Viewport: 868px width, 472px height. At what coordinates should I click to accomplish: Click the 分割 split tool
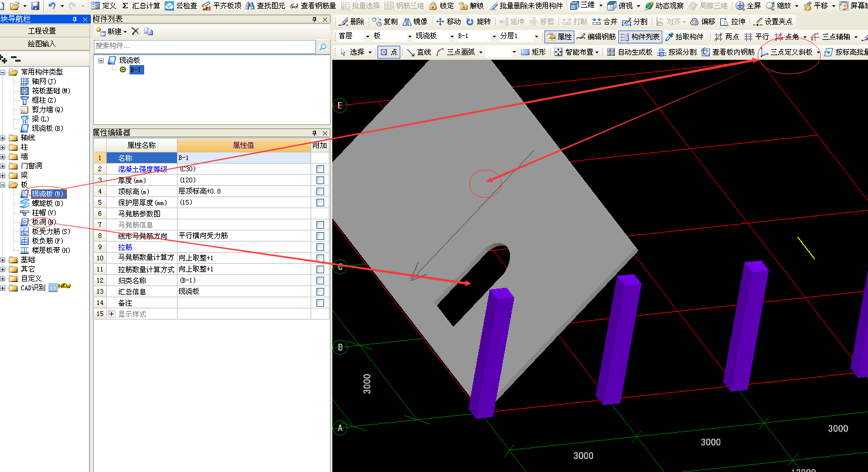635,22
